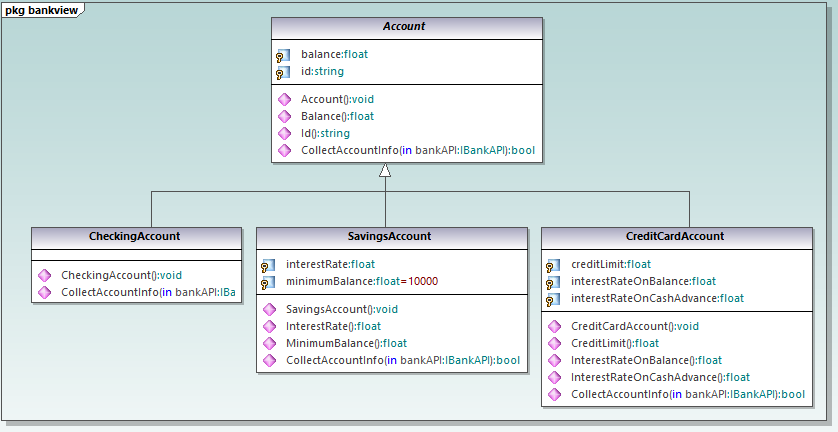Click the minimumBalance:float=10000 attribute
This screenshot has height=432, width=838.
[x=356, y=282]
